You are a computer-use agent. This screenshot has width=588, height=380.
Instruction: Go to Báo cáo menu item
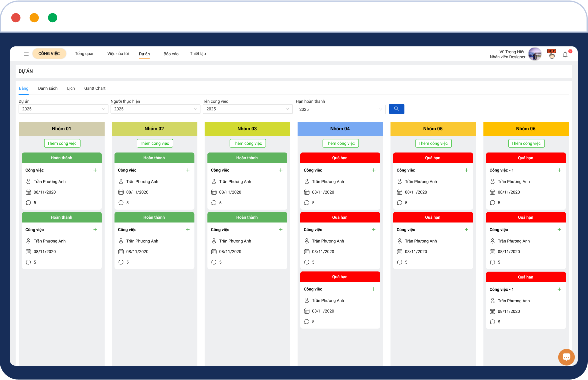tap(171, 54)
